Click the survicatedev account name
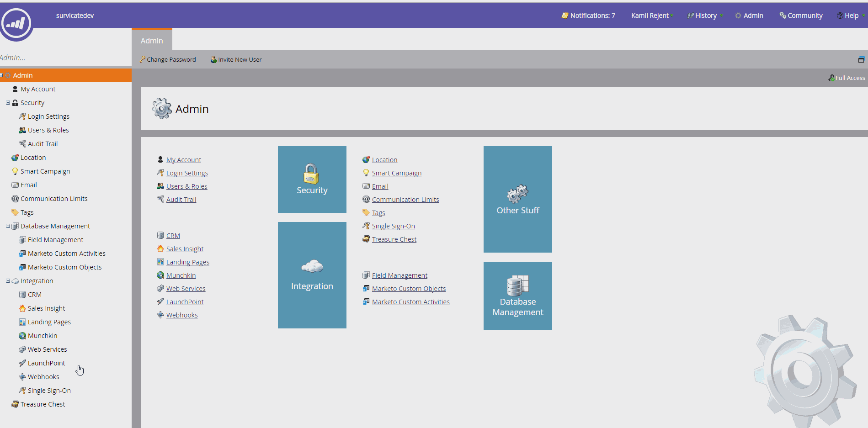868x428 pixels. [x=75, y=16]
